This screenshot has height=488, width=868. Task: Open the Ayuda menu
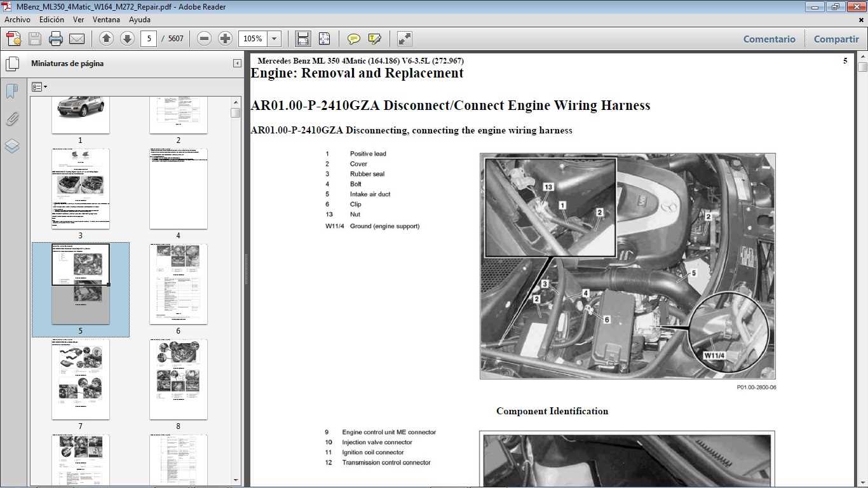[140, 20]
